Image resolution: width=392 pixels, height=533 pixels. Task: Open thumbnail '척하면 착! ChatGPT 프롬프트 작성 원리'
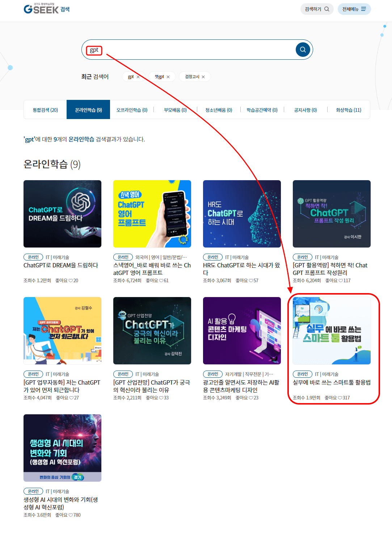(332, 214)
